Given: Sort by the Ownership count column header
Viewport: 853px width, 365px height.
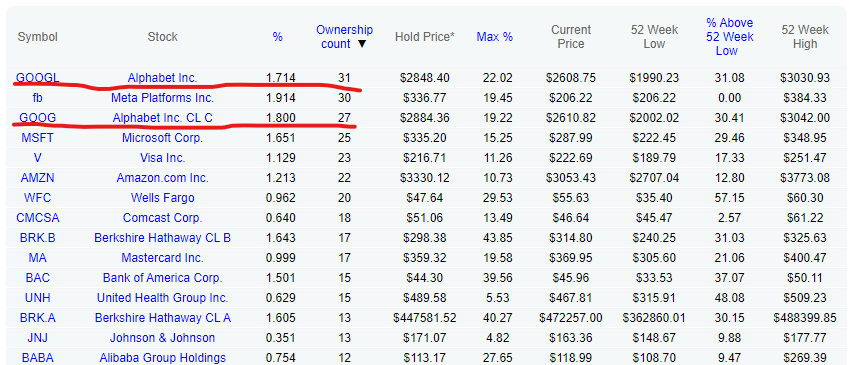Looking at the screenshot, I should 344,36.
